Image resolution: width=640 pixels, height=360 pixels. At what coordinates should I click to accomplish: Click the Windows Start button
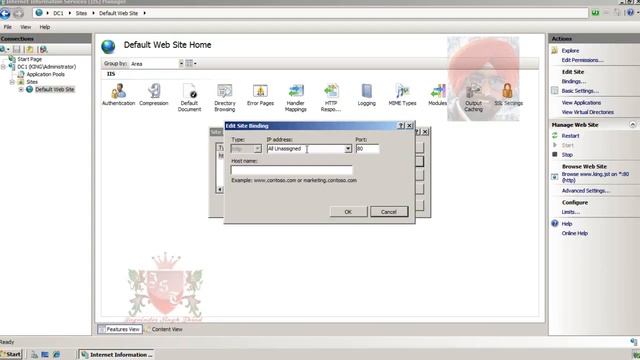coord(11,354)
